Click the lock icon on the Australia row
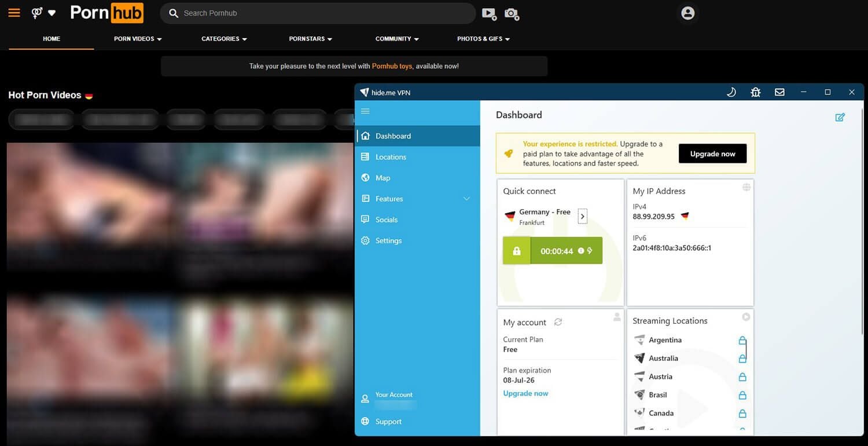The width and height of the screenshot is (868, 446). click(742, 359)
